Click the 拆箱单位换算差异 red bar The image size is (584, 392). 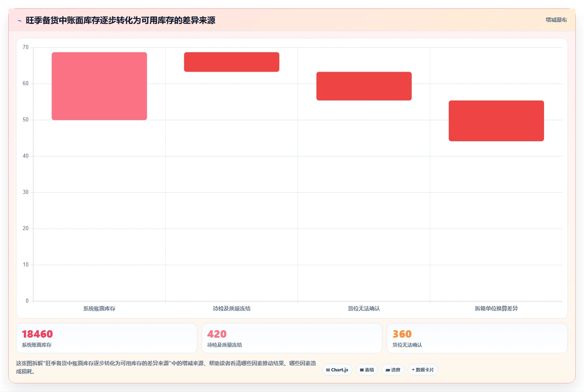(x=496, y=121)
